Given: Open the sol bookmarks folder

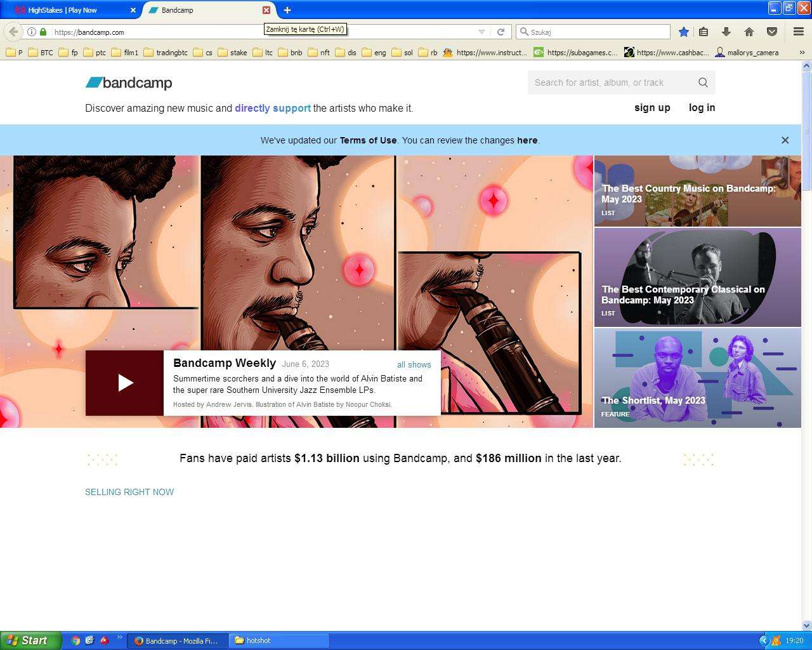Looking at the screenshot, I should click(x=402, y=53).
